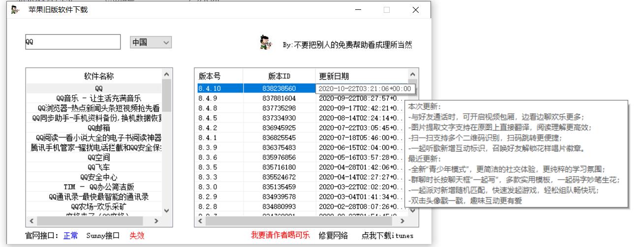Sort by the 版本号 column header
The image size is (644, 247).
(x=220, y=76)
